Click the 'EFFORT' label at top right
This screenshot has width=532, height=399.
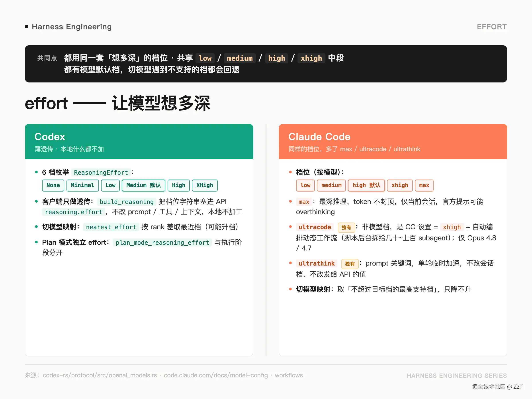click(x=492, y=27)
